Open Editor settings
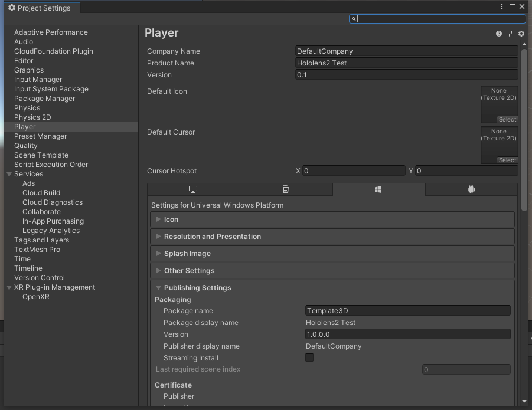The width and height of the screenshot is (532, 410). click(x=24, y=61)
